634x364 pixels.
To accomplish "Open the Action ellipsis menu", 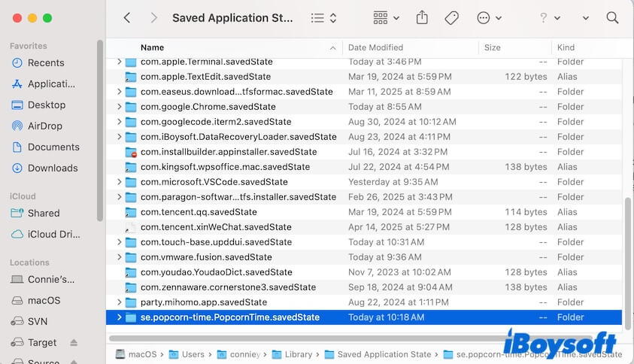I will coord(490,17).
